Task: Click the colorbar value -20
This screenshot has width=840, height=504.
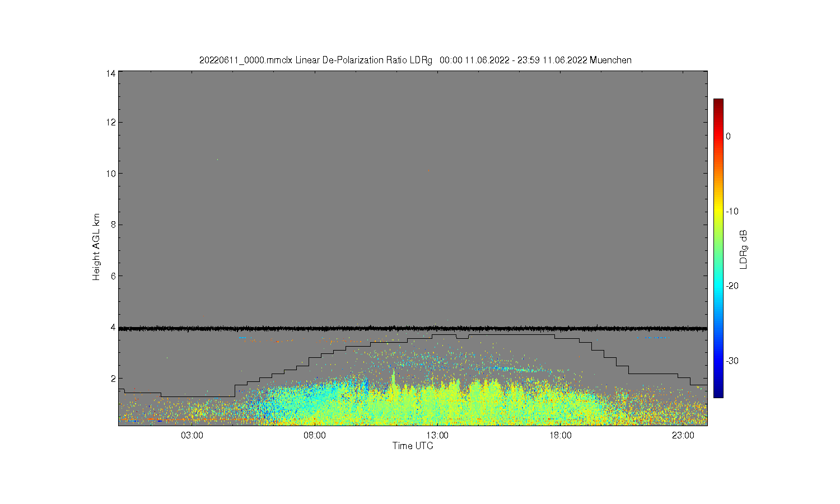Action: click(x=733, y=286)
